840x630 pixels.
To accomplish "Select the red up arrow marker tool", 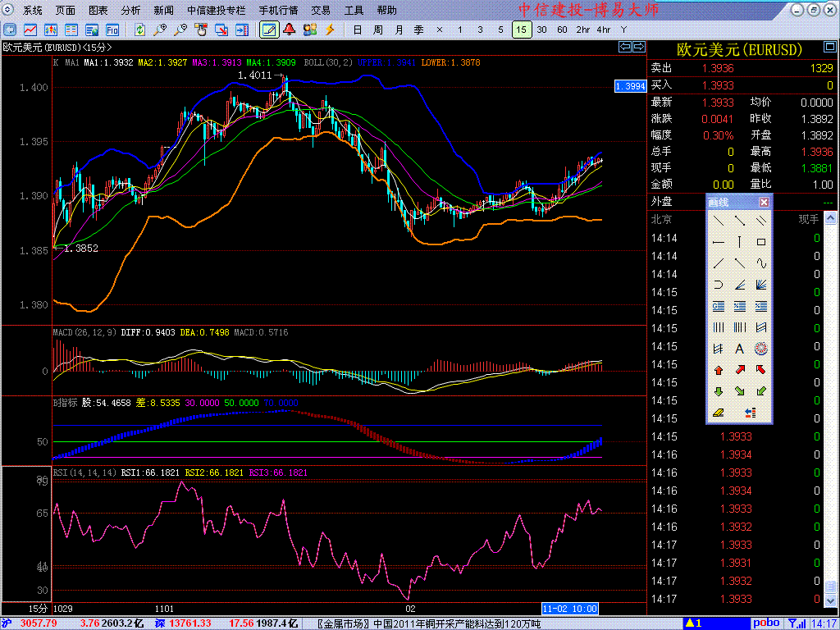I will pyautogui.click(x=718, y=370).
